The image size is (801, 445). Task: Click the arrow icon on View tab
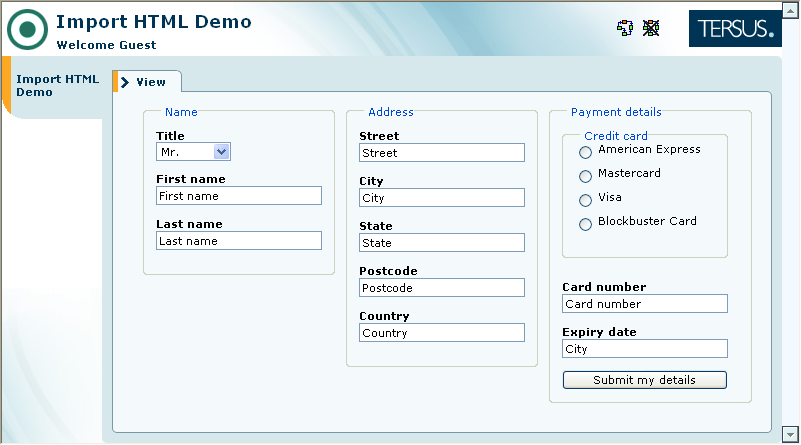[125, 82]
